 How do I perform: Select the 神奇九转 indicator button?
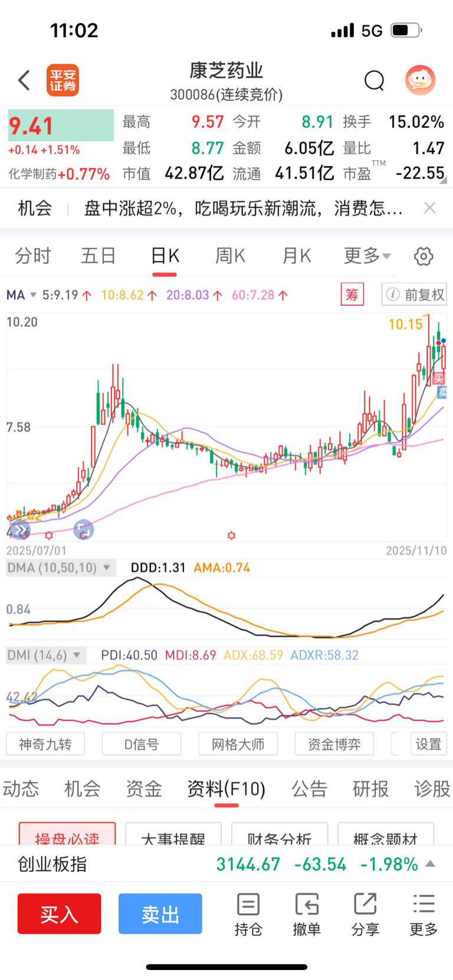(45, 744)
